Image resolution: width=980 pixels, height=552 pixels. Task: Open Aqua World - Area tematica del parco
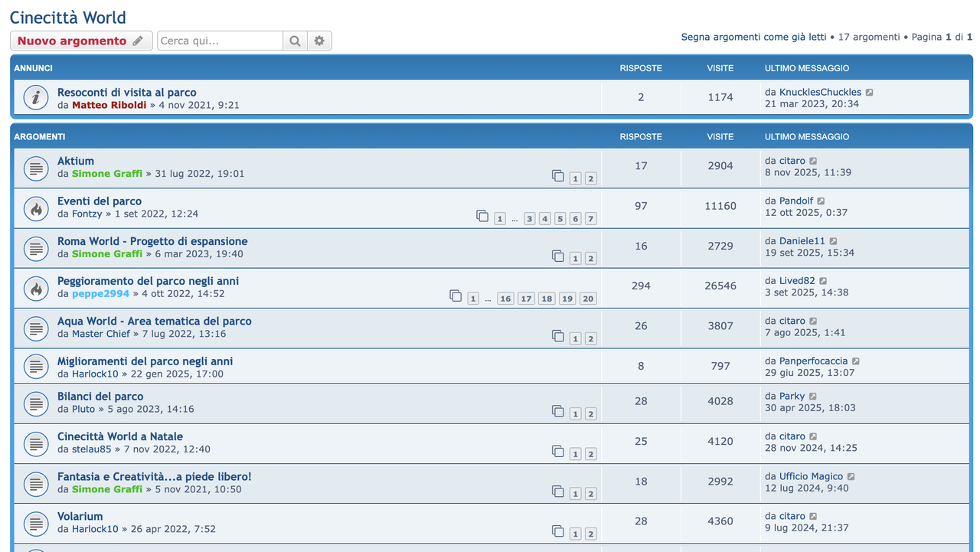[155, 321]
